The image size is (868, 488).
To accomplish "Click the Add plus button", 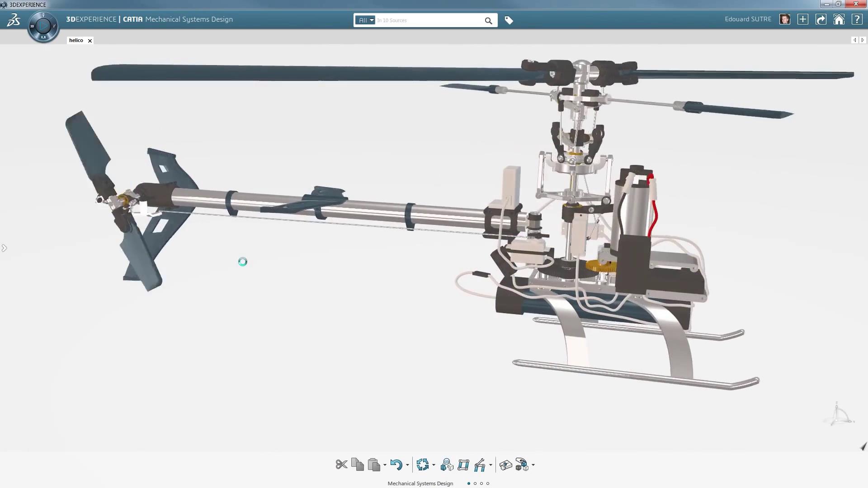I will click(x=802, y=19).
